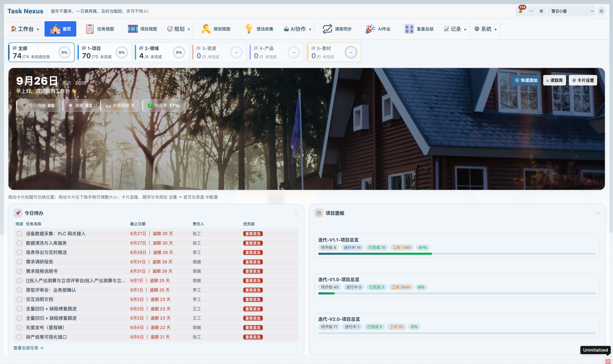Toggle the light/dark theme sun icon
Viewport: 613px width, 364px height.
pos(601,11)
